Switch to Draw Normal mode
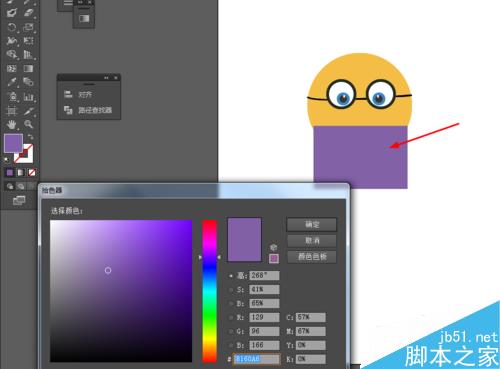 pyautogui.click(x=10, y=186)
